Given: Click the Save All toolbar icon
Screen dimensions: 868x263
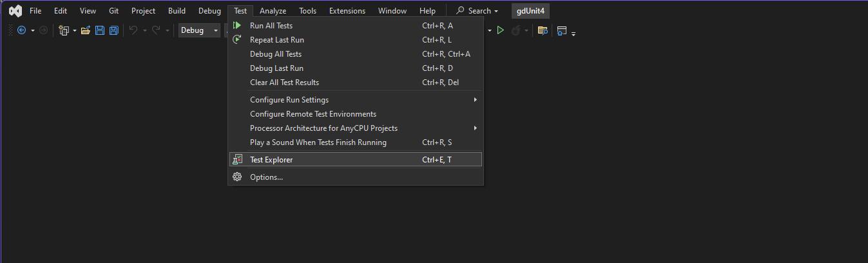Looking at the screenshot, I should click(x=113, y=30).
